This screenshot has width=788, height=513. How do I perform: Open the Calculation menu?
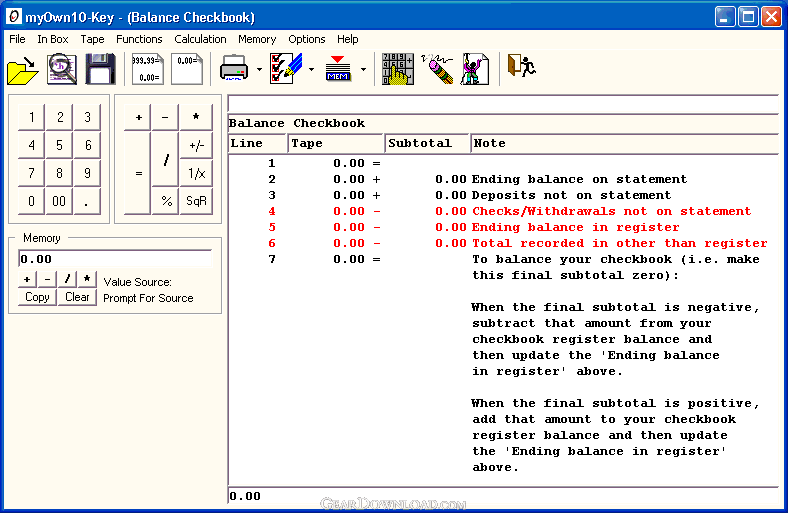200,39
